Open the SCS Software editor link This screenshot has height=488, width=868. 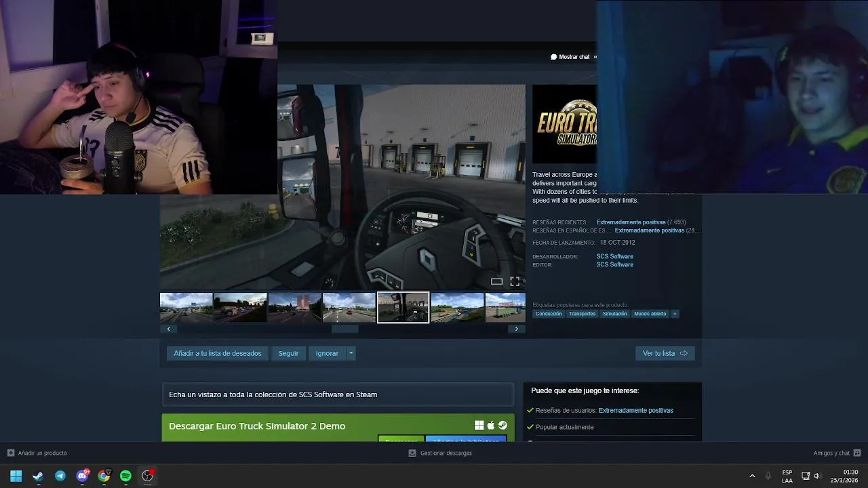pyautogui.click(x=614, y=264)
